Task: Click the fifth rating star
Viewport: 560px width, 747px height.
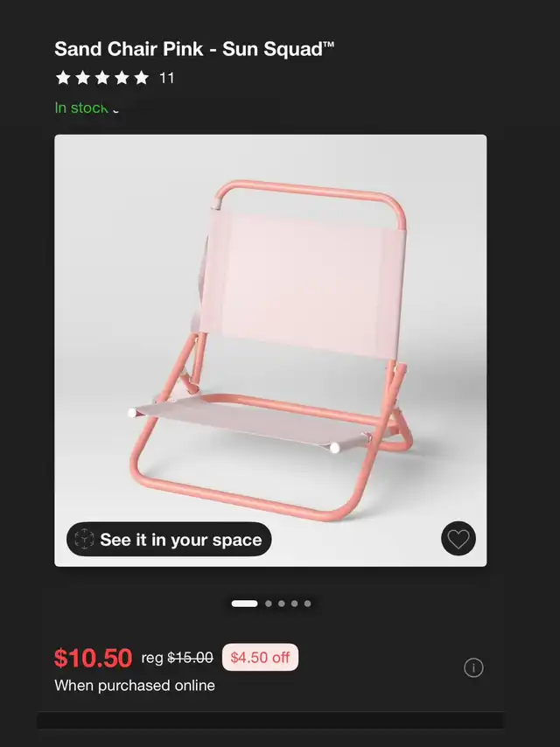Action: [x=141, y=78]
